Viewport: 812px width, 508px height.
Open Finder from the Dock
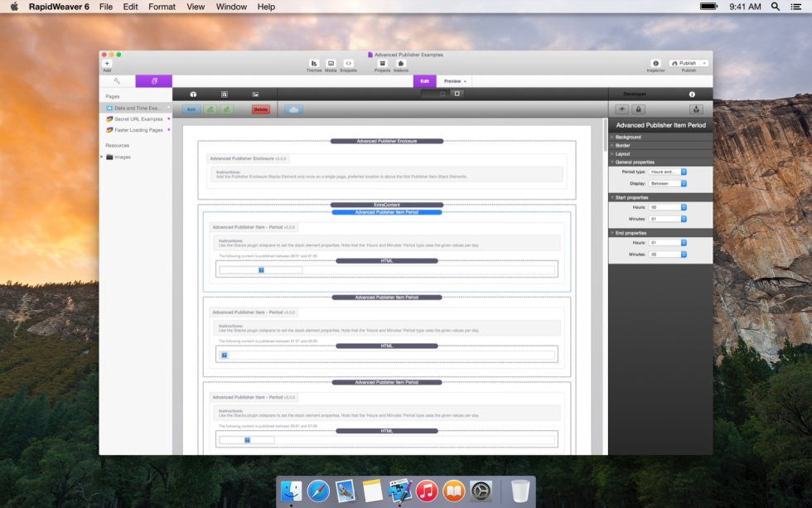coord(291,491)
